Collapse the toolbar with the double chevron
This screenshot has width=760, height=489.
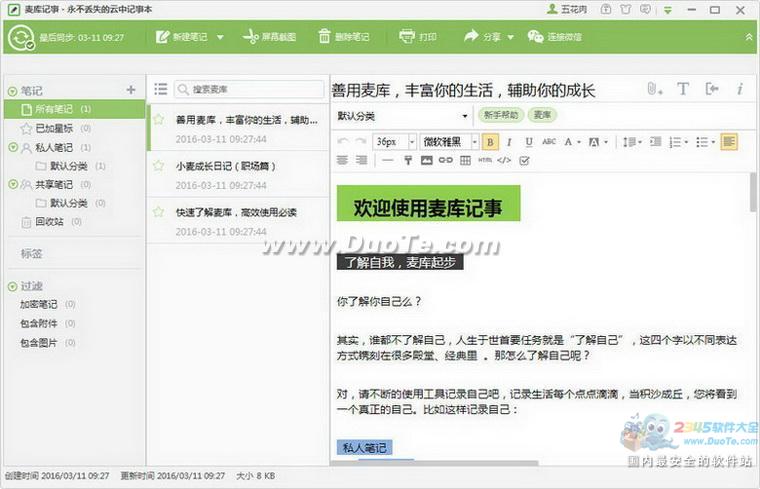click(749, 37)
